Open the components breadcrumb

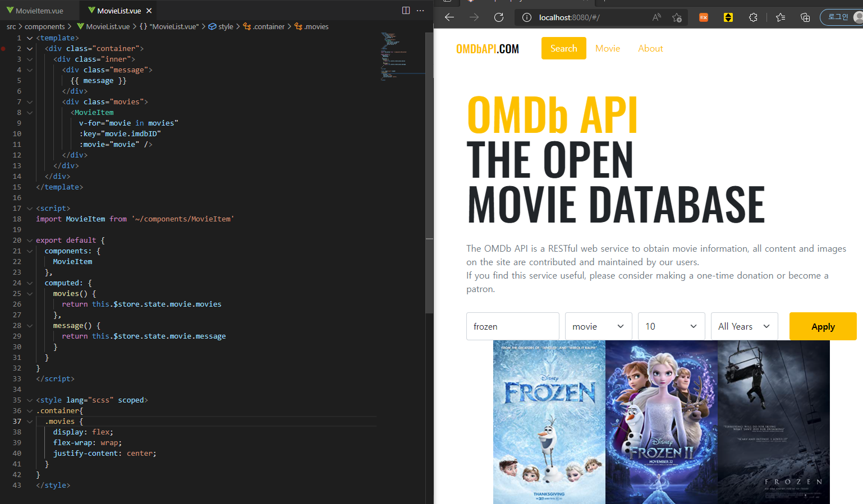[45, 26]
